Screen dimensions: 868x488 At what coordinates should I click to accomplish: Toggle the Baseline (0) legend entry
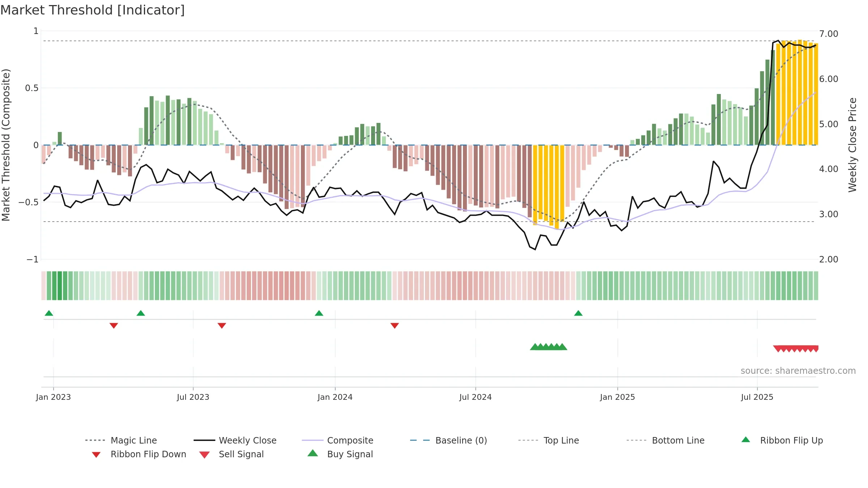pyautogui.click(x=448, y=440)
